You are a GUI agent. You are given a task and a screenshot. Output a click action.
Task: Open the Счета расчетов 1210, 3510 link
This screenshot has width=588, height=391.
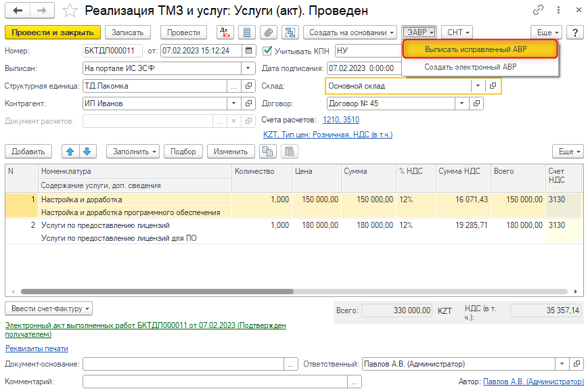[341, 120]
